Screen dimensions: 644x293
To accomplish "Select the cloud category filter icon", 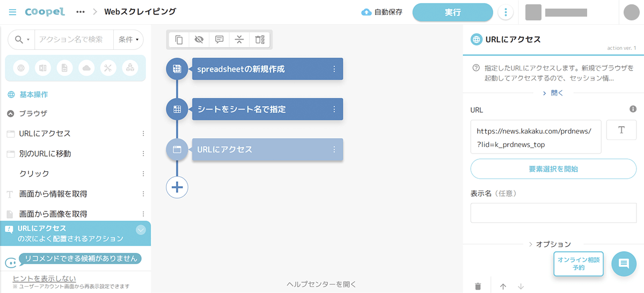I will click(x=86, y=68).
